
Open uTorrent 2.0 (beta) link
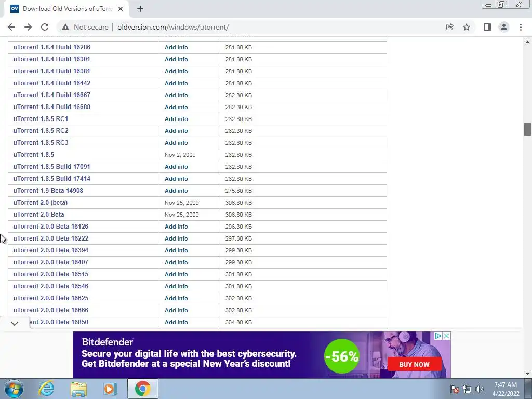[41, 203]
